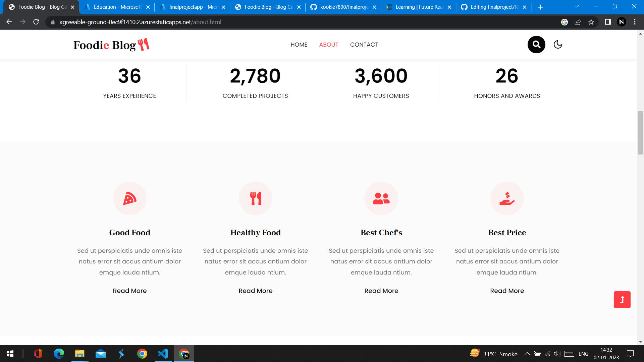
Task: Open Chrome side panel icon
Action: 608,22
